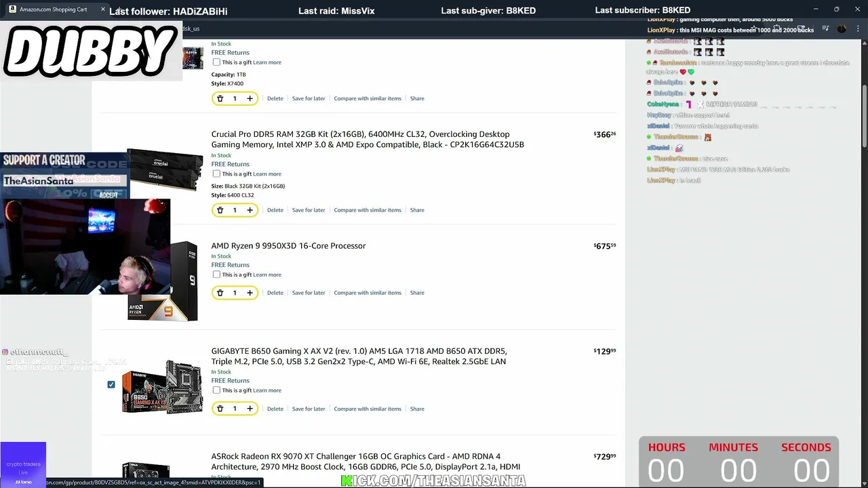Click trash icon for GIGABYTE B650 motherboard
Image resolution: width=868 pixels, height=488 pixels.
(220, 409)
